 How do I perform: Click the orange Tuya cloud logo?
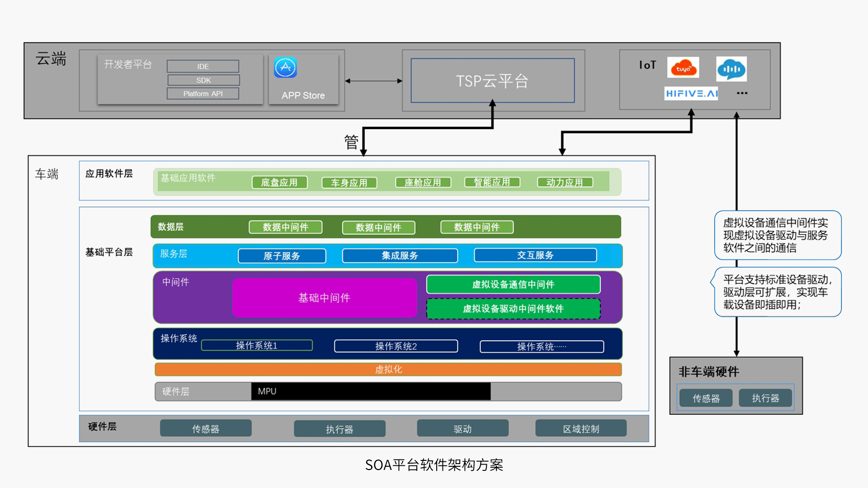click(683, 68)
